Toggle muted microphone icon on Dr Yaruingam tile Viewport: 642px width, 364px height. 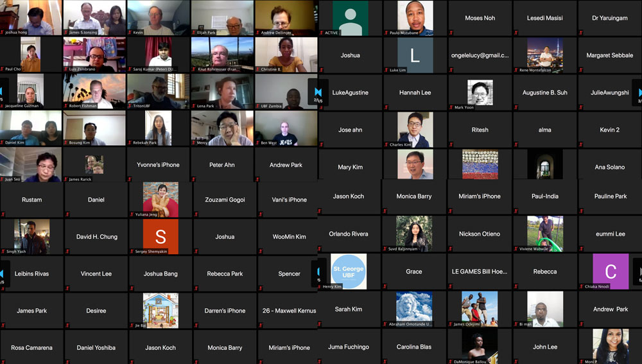click(581, 33)
